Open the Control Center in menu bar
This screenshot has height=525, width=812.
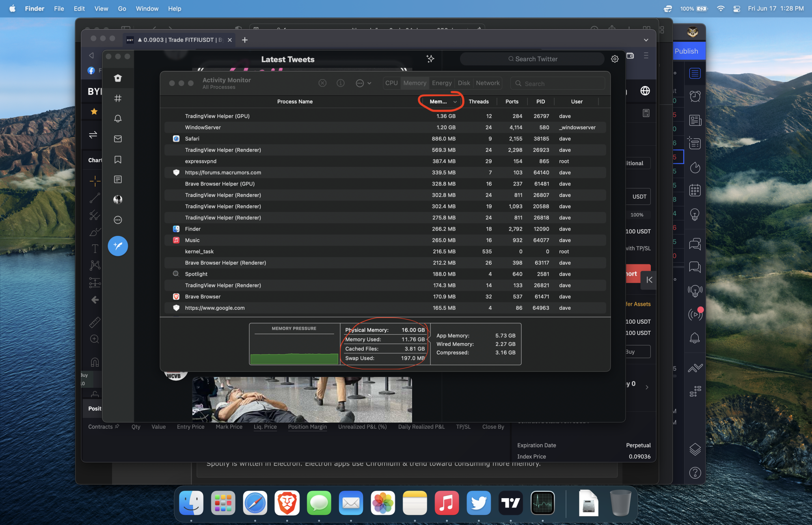736,9
